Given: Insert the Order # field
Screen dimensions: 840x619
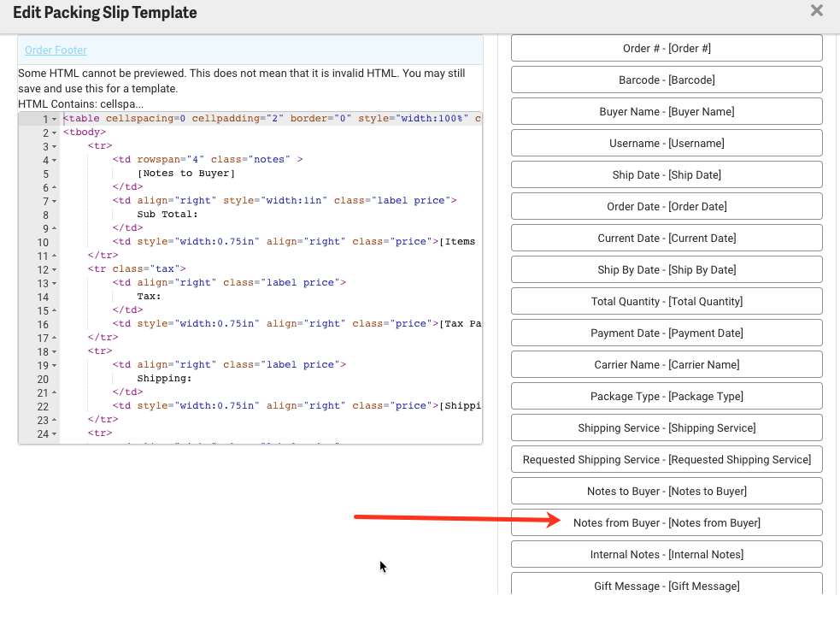Looking at the screenshot, I should [666, 48].
